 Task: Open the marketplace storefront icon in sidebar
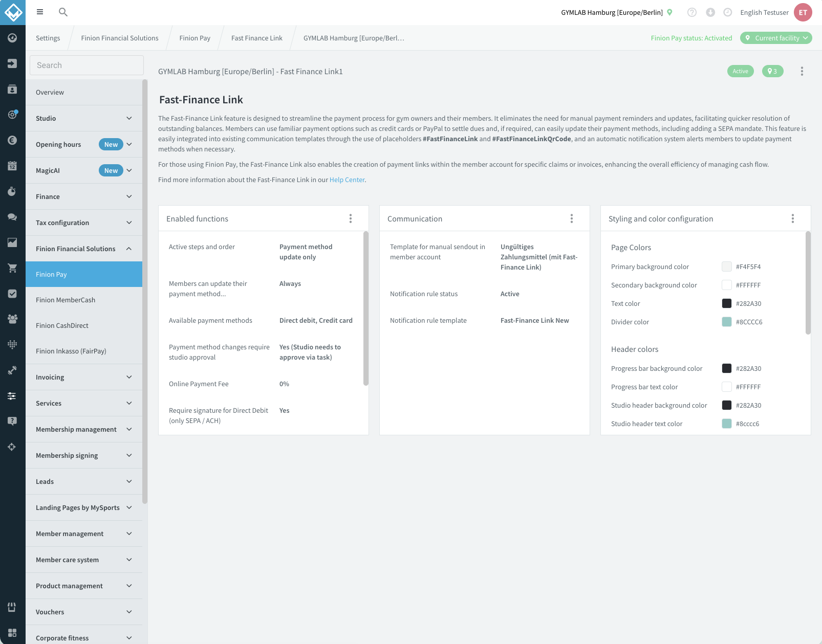coord(12,607)
